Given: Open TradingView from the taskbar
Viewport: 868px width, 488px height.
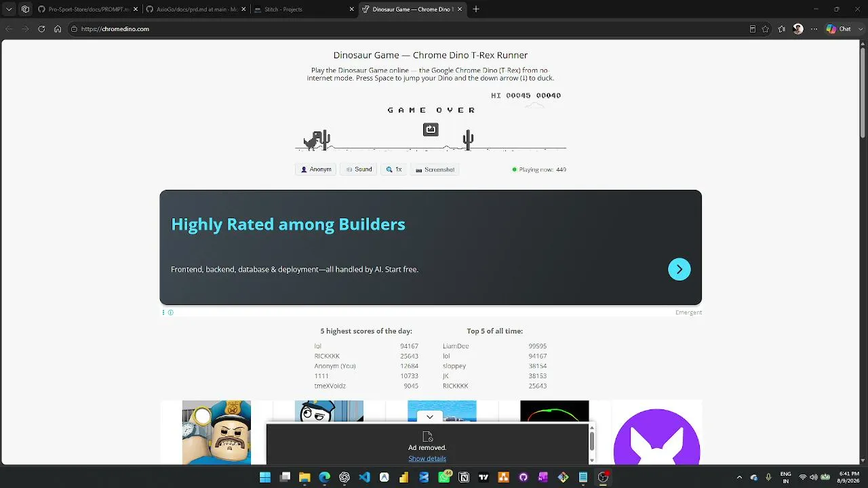Looking at the screenshot, I should pos(484,477).
